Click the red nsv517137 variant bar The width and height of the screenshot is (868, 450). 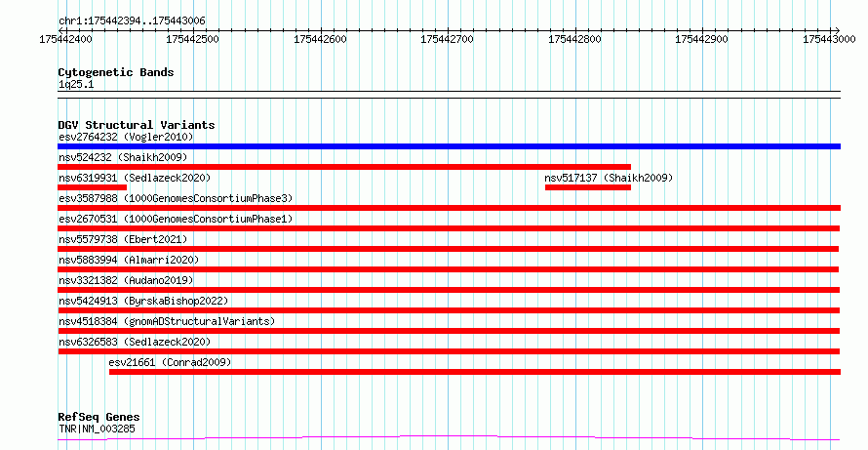[x=588, y=187]
